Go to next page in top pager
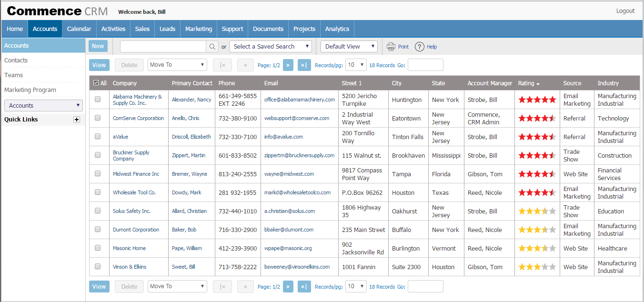Screen dimensions: 644x302 pos(288,65)
